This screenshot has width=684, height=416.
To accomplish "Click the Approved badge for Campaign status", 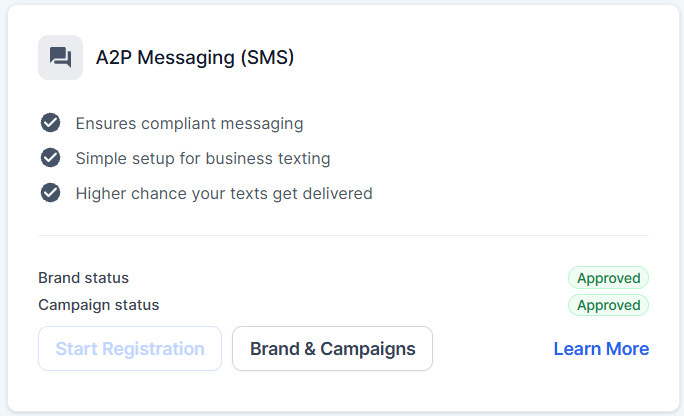I will (608, 305).
